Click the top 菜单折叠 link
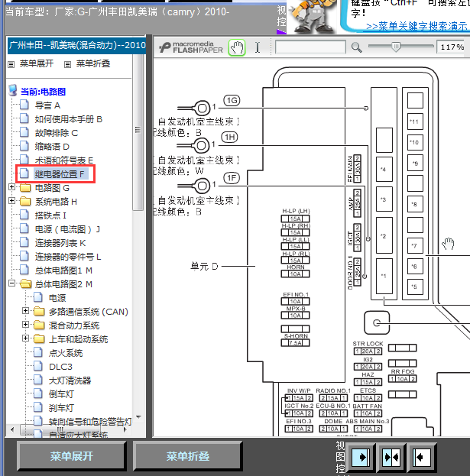 coord(93,63)
